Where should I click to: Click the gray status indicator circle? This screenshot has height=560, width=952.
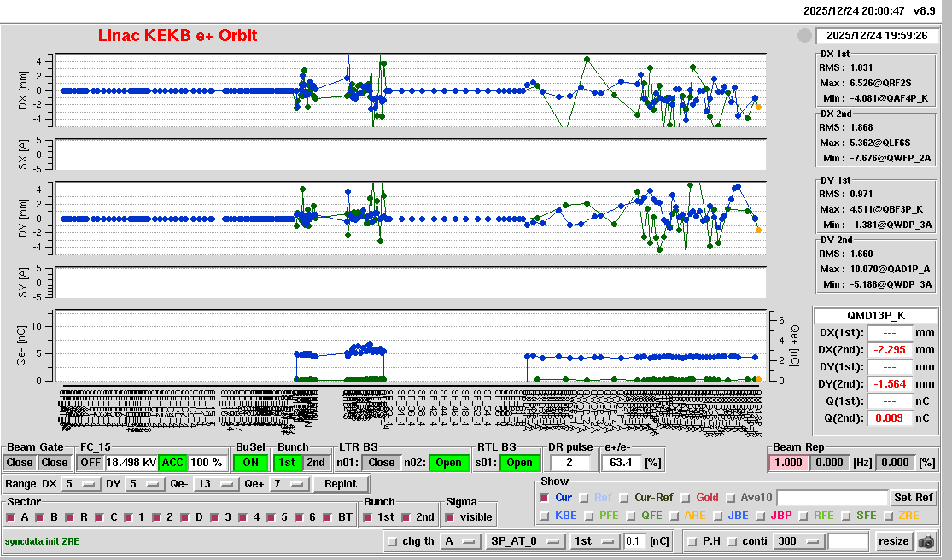(x=804, y=36)
